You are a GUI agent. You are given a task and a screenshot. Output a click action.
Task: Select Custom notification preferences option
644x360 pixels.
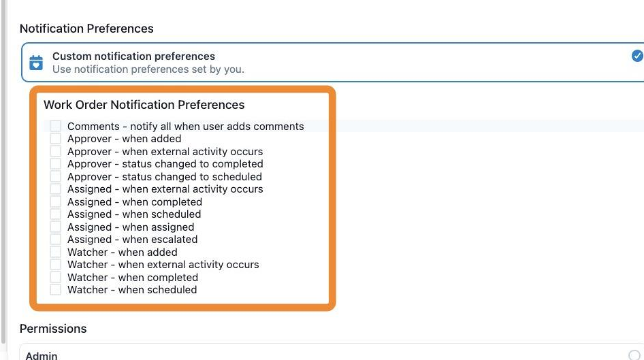click(x=333, y=63)
